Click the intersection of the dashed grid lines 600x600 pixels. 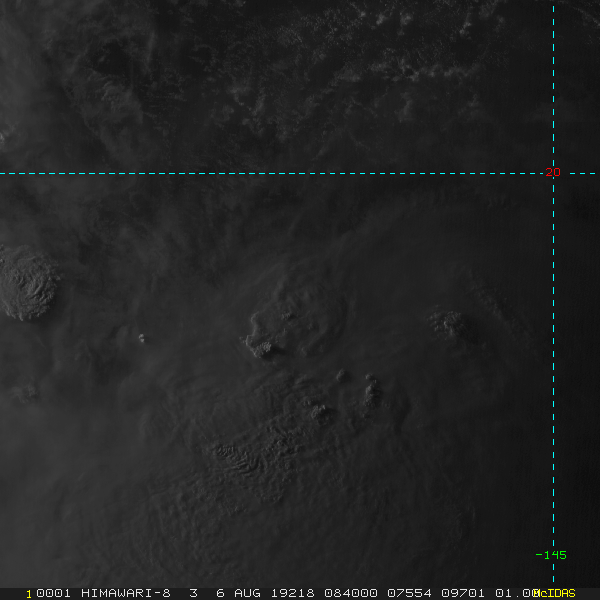pos(554,173)
